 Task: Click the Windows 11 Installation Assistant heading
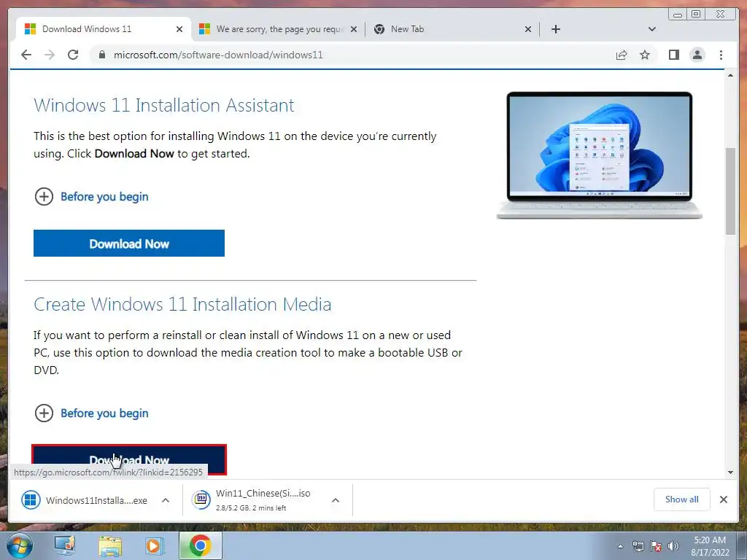[x=164, y=105]
